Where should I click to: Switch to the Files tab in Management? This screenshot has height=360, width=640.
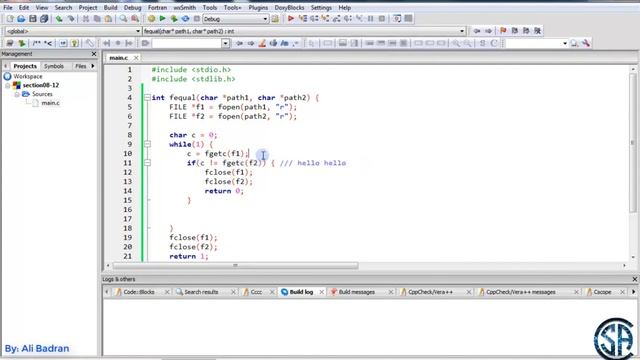(x=80, y=66)
